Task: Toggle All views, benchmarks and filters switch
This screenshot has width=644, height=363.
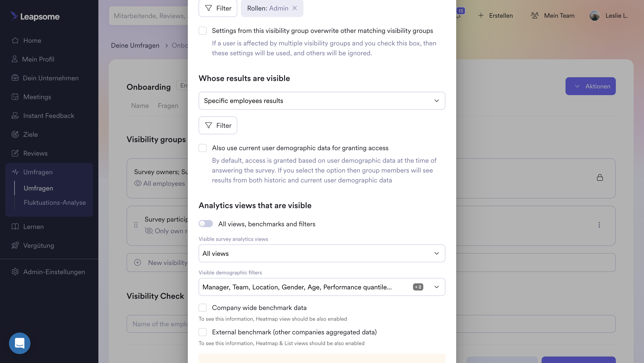Action: (206, 224)
